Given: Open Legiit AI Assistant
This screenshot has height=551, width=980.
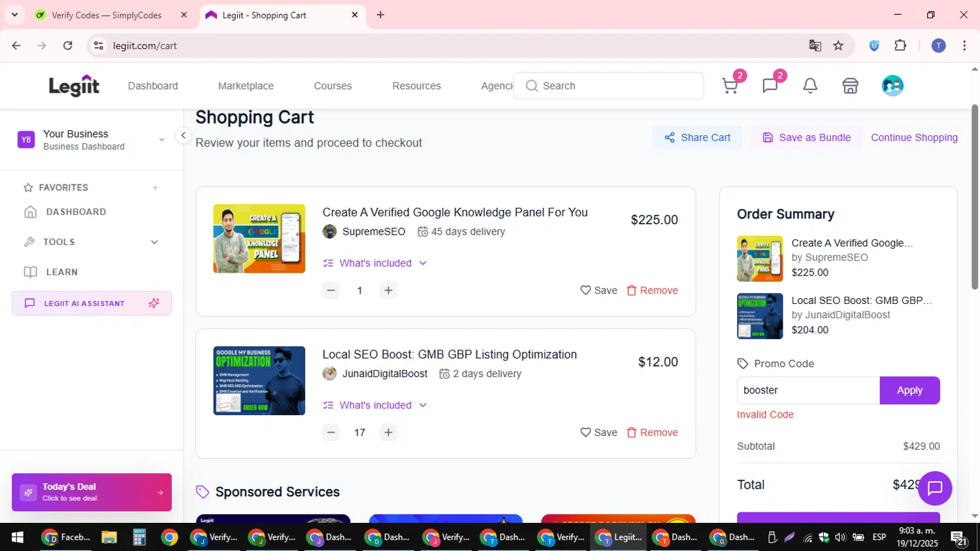Looking at the screenshot, I should click(x=91, y=303).
